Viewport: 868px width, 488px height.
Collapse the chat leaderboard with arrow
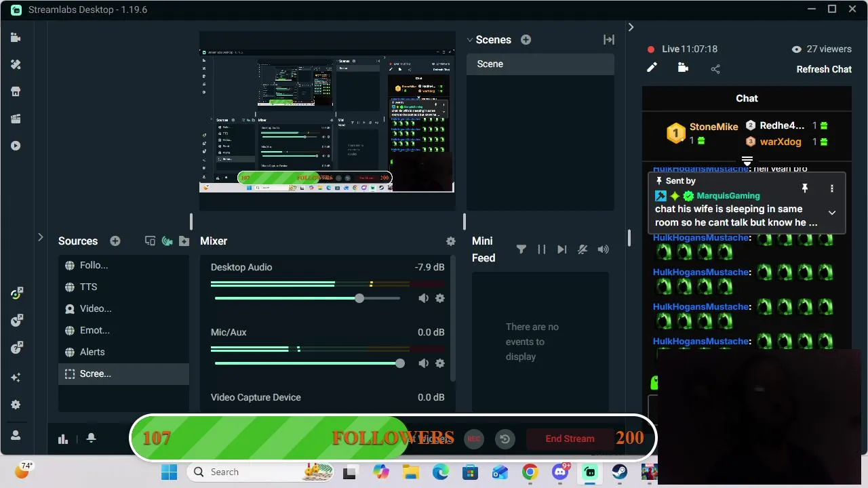pyautogui.click(x=747, y=161)
